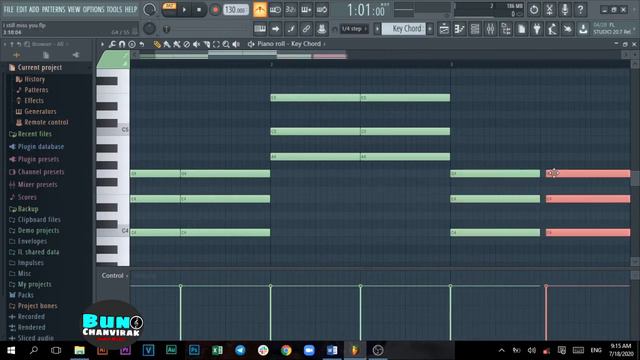Open the OPTIONS menu
The image size is (640, 360).
[x=93, y=9]
